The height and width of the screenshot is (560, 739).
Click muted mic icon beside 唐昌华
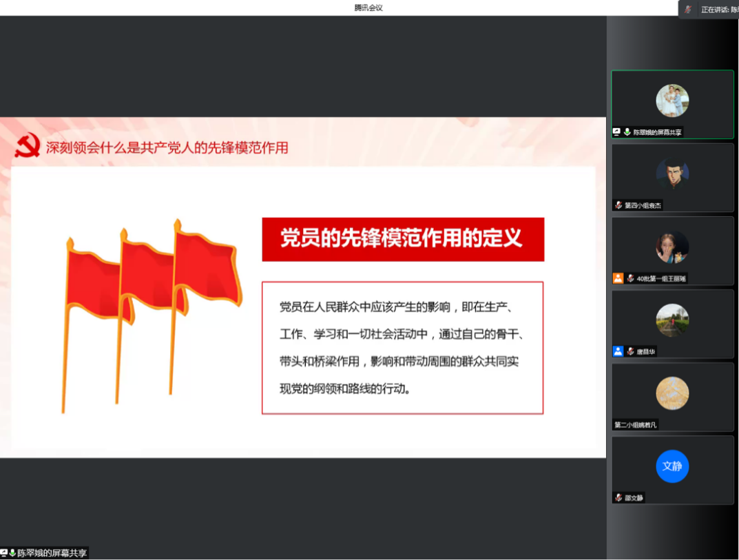[629, 351]
